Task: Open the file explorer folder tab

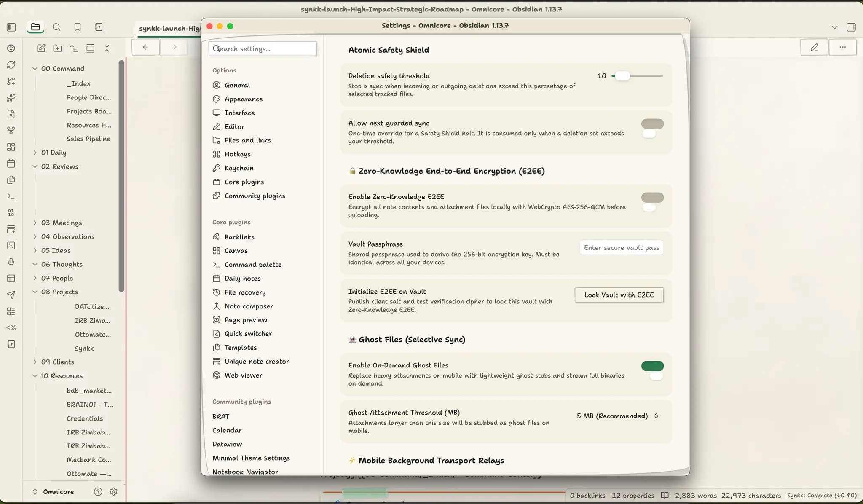Action: point(35,27)
